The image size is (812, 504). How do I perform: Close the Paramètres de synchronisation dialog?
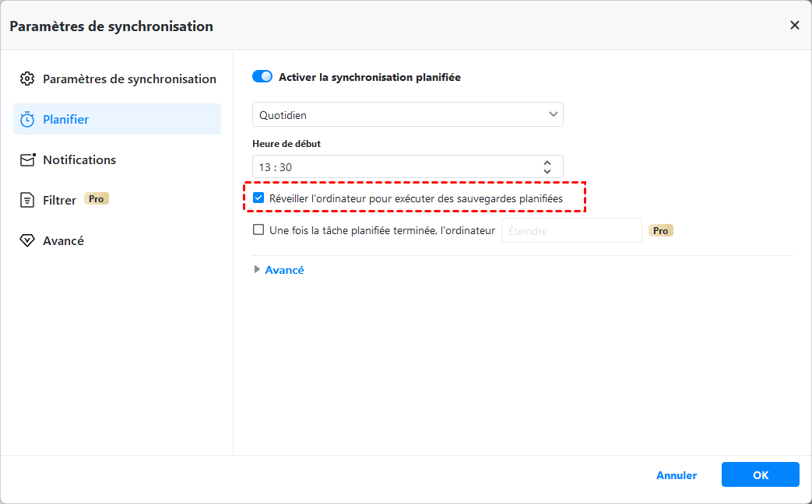[x=794, y=26]
